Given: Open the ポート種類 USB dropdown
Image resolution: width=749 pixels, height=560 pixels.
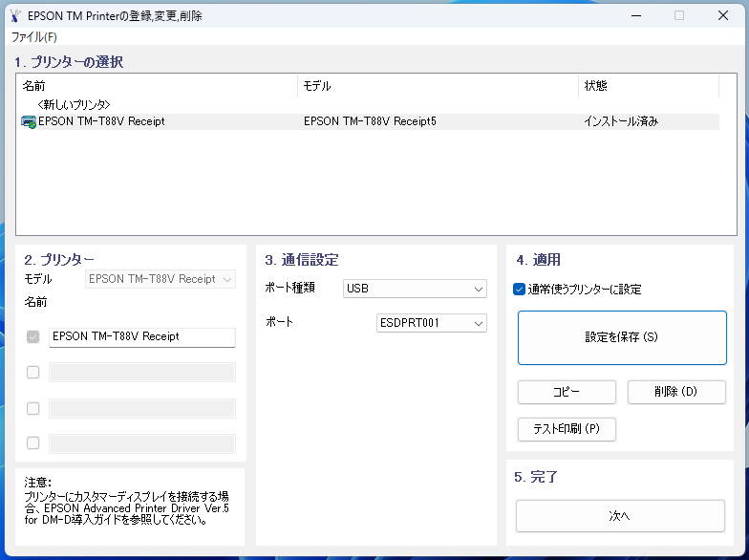Looking at the screenshot, I should pos(415,289).
